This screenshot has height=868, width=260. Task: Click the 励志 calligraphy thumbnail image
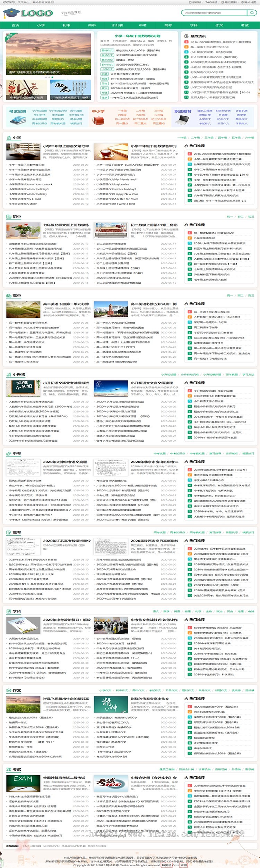pos(71,90)
